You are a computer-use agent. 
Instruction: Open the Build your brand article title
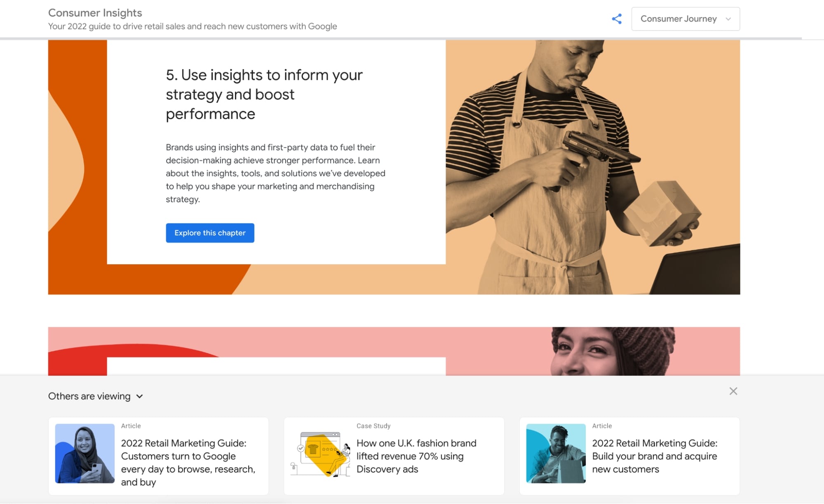(655, 456)
